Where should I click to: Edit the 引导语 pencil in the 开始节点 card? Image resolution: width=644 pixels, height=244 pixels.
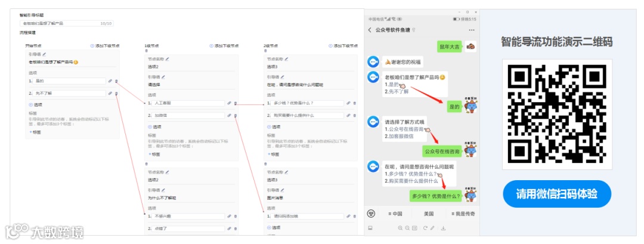(x=44, y=54)
